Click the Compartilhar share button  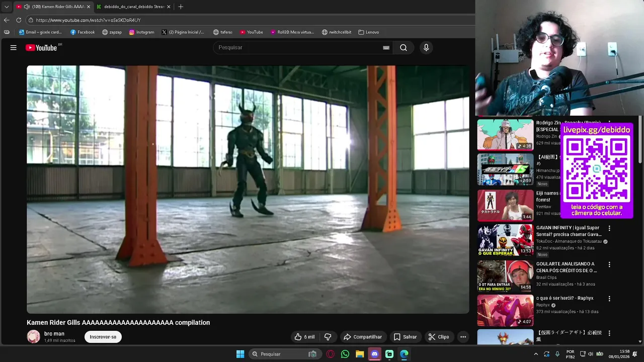(362, 337)
